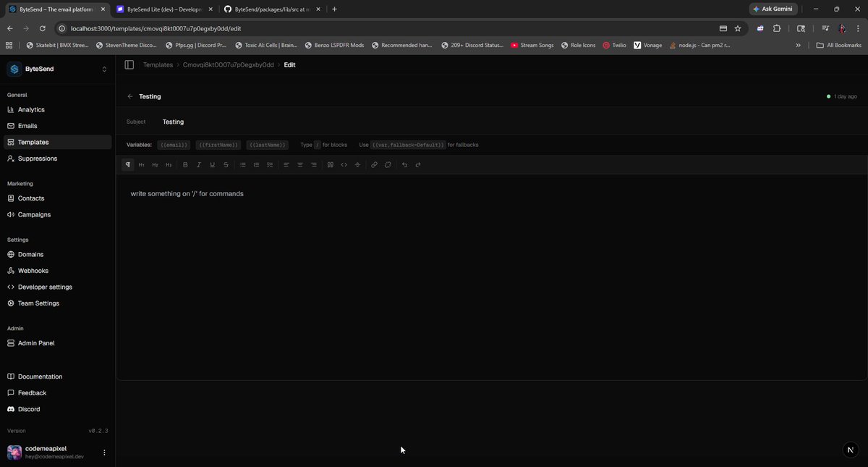Toggle underline formatting
Viewport: 868px width, 467px height.
(x=212, y=164)
